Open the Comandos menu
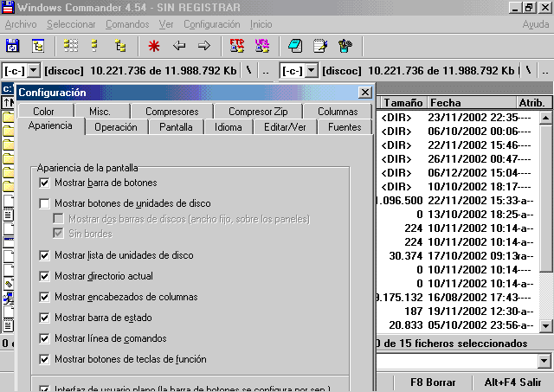 pos(127,24)
